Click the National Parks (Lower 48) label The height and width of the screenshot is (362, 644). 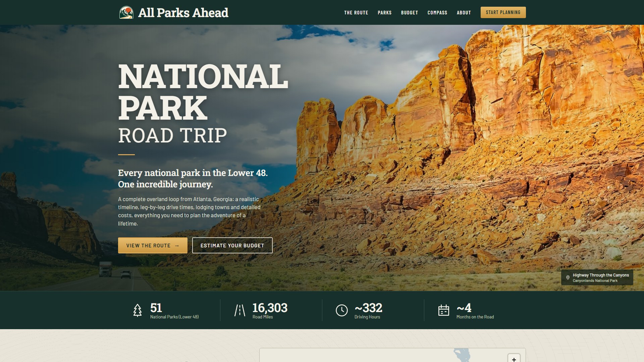pos(174,317)
